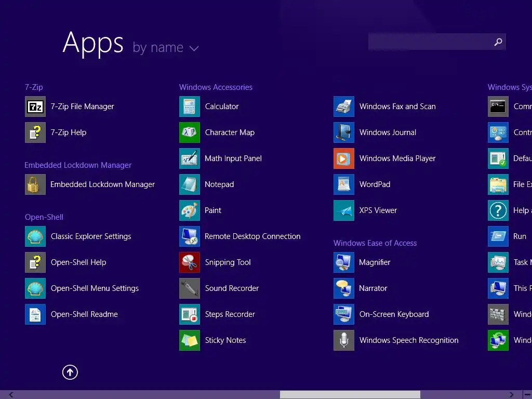Open the Remote Desktop Connection icon
The height and width of the screenshot is (399, 532).
click(190, 236)
